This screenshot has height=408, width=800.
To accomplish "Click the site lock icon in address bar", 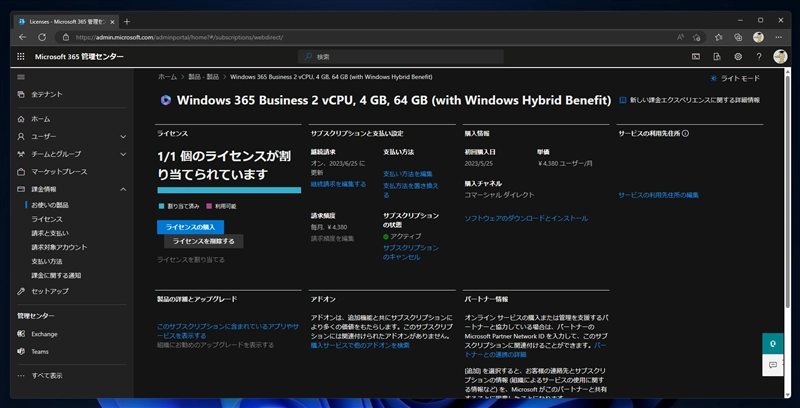I will (65, 38).
